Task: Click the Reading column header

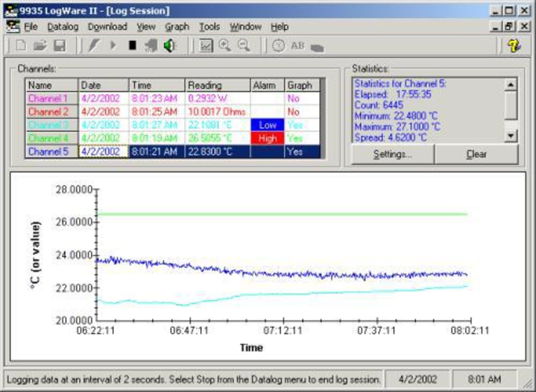Action: (x=218, y=85)
